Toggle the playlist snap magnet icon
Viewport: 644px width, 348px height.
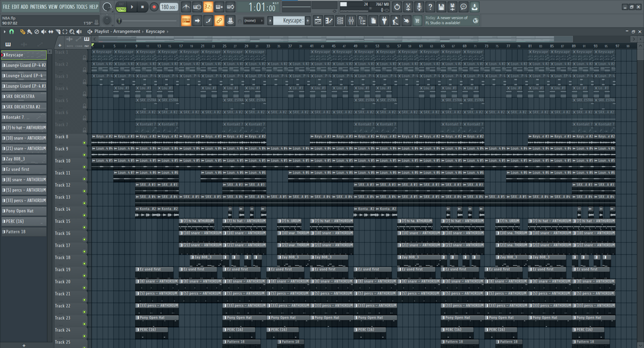(x=12, y=31)
